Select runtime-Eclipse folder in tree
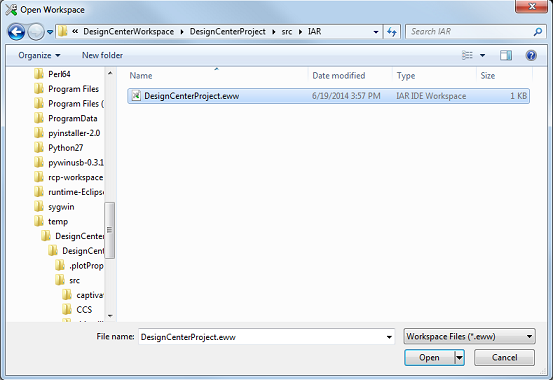Screen dimensions: 553x380 [76, 192]
